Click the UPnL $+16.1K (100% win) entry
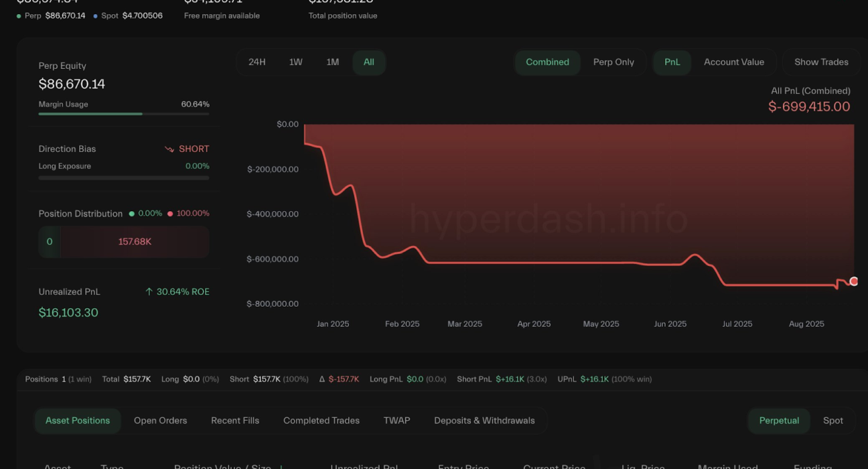 [605, 379]
